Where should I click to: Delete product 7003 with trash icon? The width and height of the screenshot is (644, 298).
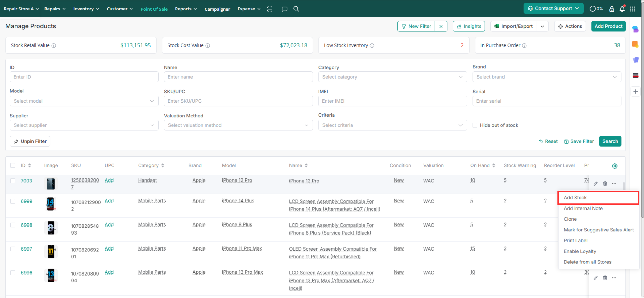(x=605, y=184)
